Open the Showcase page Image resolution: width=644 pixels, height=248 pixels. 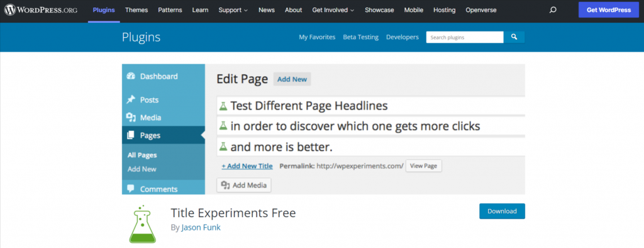(379, 10)
